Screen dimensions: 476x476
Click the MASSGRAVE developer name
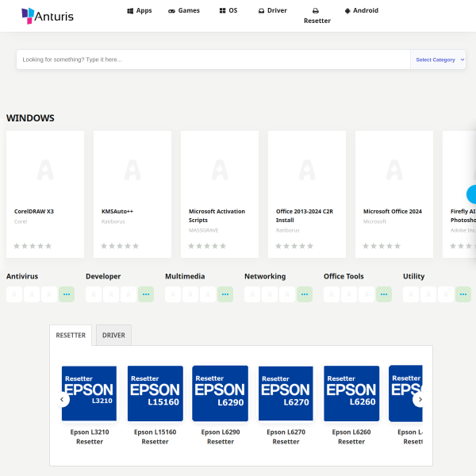[x=203, y=230]
